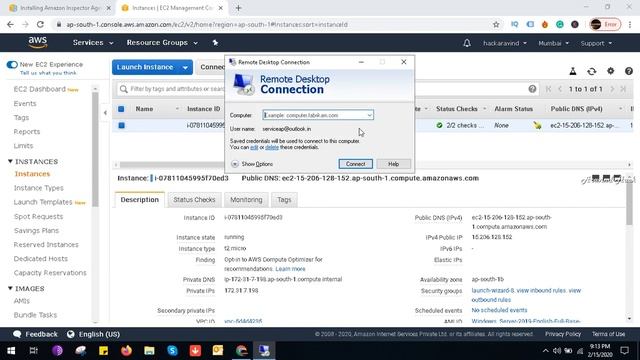This screenshot has height=360, width=640.
Task: Toggle the New EC2 Experience switch
Action: tap(12, 64)
